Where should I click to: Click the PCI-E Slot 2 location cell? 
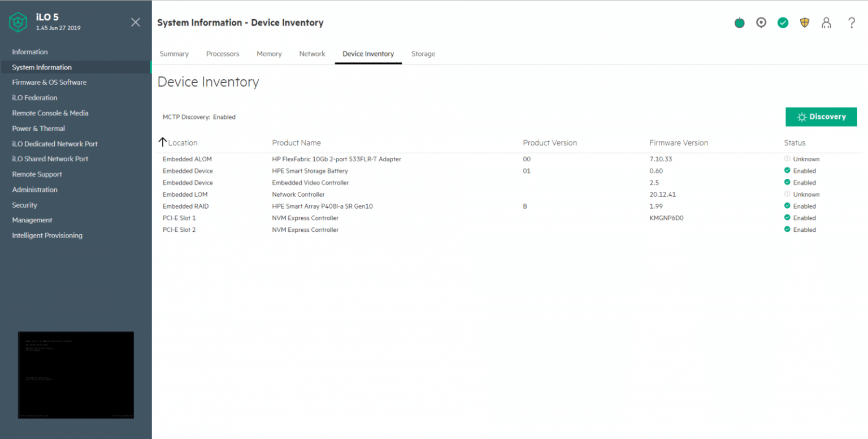[x=179, y=230]
